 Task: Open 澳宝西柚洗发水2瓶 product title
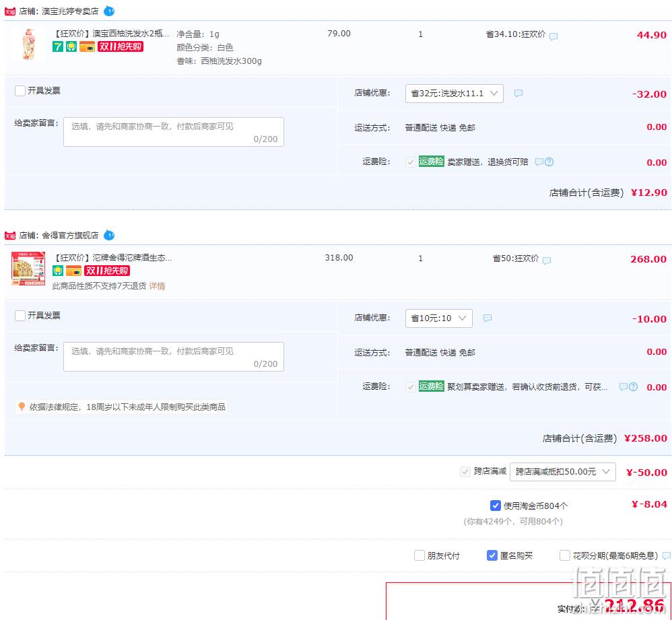point(111,34)
